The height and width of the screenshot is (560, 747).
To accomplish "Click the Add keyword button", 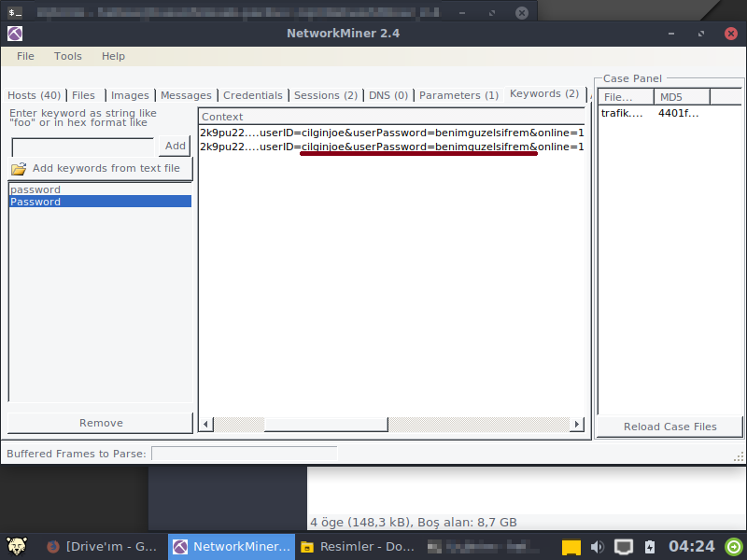I will 175,146.
